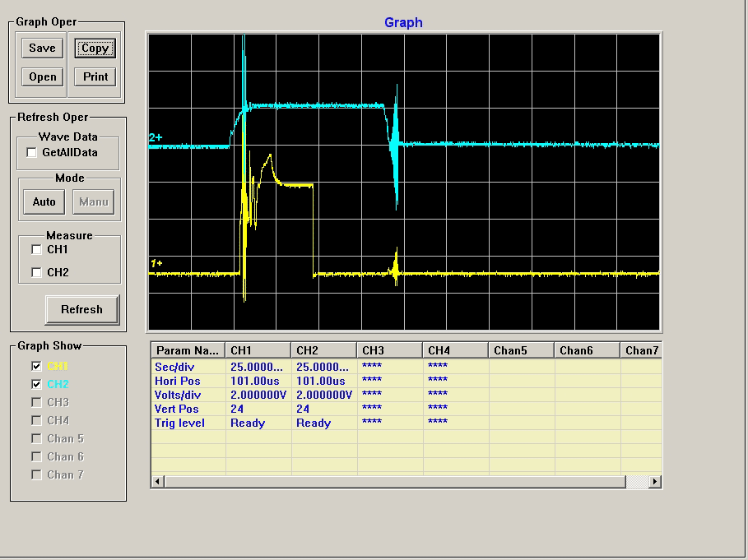Toggle the CH3 Graph Show checkbox
Image resolution: width=748 pixels, height=560 pixels.
point(36,402)
